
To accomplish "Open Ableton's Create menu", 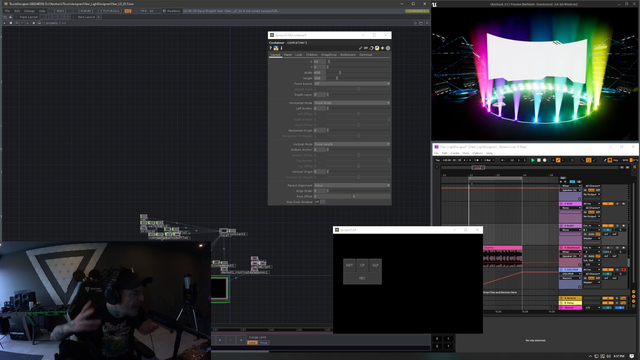I will [455, 153].
